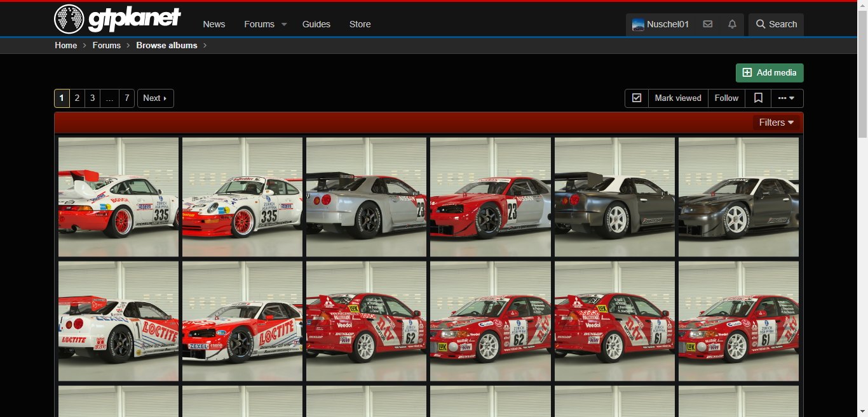Image resolution: width=868 pixels, height=417 pixels.
Task: Expand the breadcrumb trailing chevron
Action: (205, 46)
